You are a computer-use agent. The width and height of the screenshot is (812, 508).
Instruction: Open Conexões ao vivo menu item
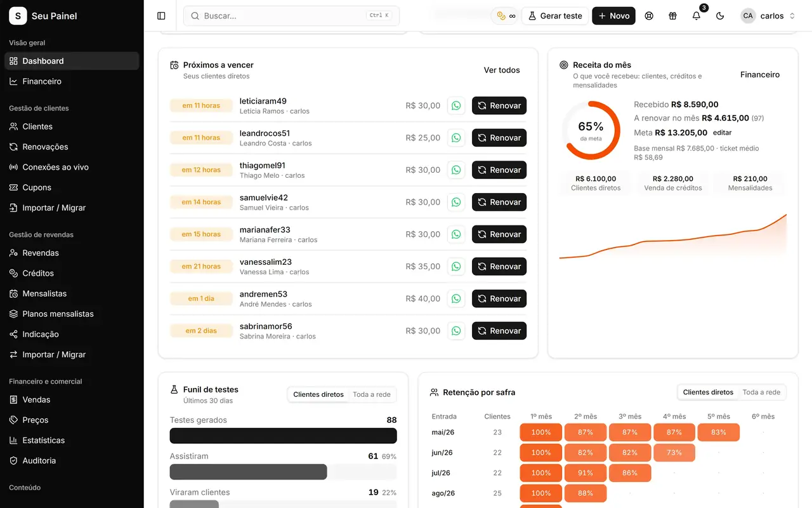click(x=72, y=167)
